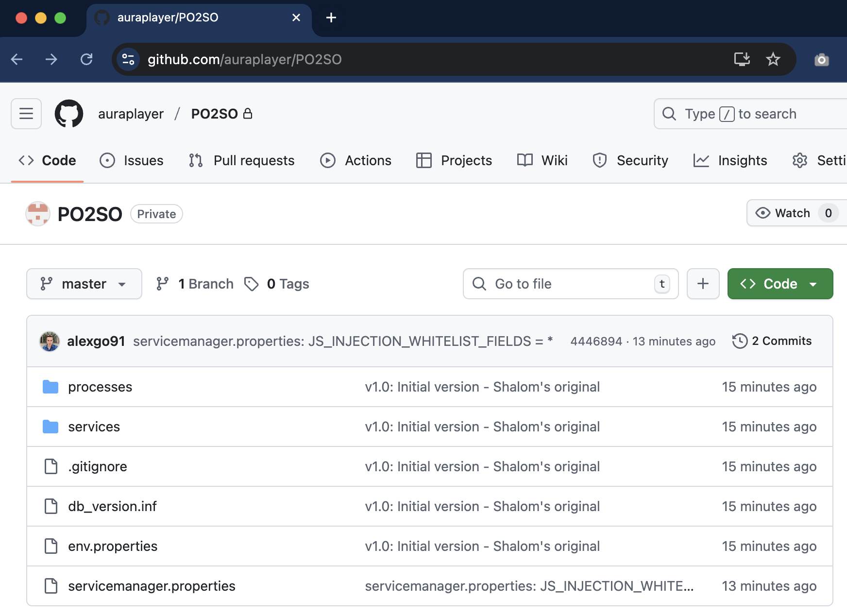Click the tag icon beside "0 Tags"
Image resolution: width=847 pixels, height=616 pixels.
tap(252, 283)
